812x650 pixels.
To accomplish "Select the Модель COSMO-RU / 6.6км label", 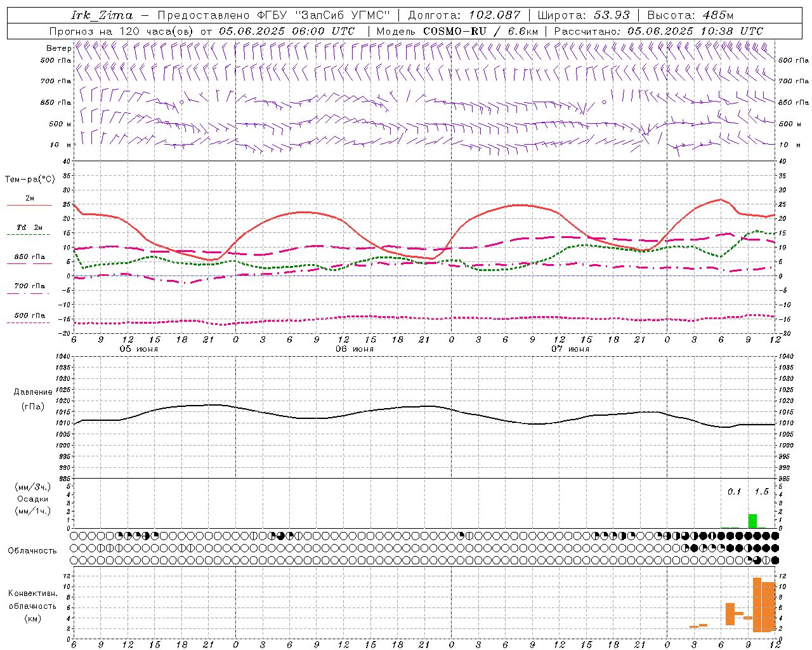I will pyautogui.click(x=457, y=31).
